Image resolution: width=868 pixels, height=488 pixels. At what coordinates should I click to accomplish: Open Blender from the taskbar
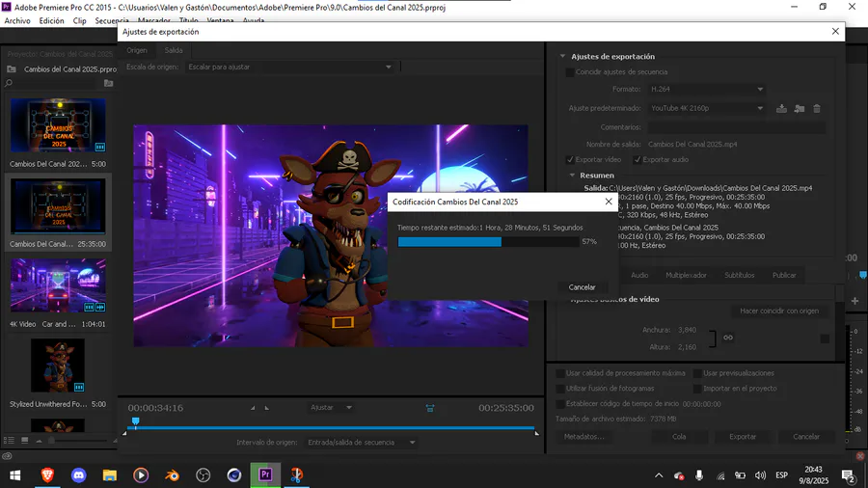pyautogui.click(x=173, y=474)
